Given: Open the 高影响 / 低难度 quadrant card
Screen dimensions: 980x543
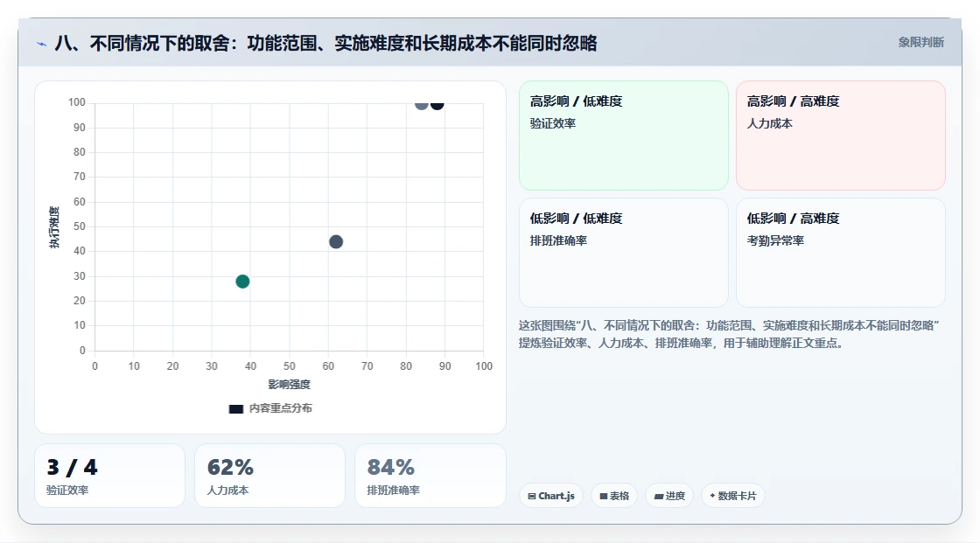Looking at the screenshot, I should [624, 135].
